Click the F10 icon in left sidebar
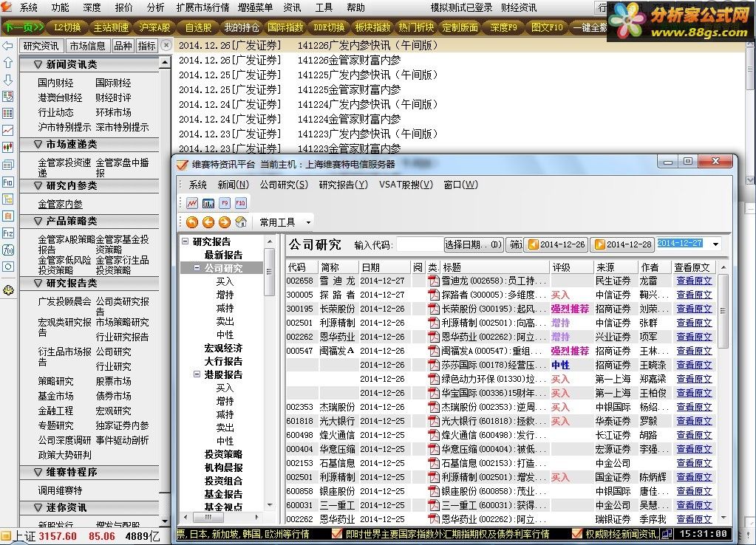 click(x=7, y=182)
